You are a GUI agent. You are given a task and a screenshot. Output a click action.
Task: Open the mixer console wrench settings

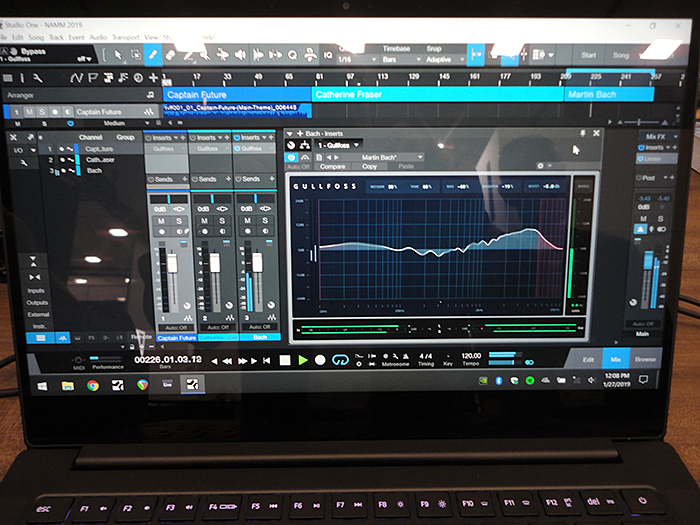click(24, 163)
